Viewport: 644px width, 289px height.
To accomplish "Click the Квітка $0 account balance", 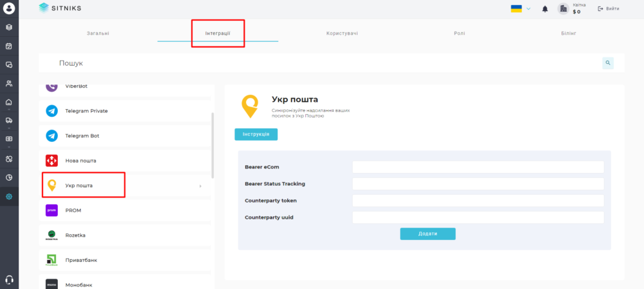I will (579, 8).
